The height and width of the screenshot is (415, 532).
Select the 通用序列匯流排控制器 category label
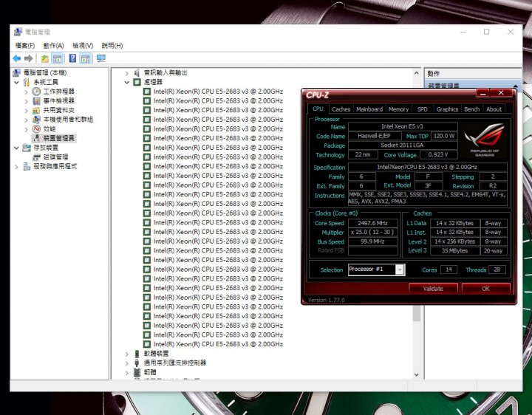(x=174, y=363)
